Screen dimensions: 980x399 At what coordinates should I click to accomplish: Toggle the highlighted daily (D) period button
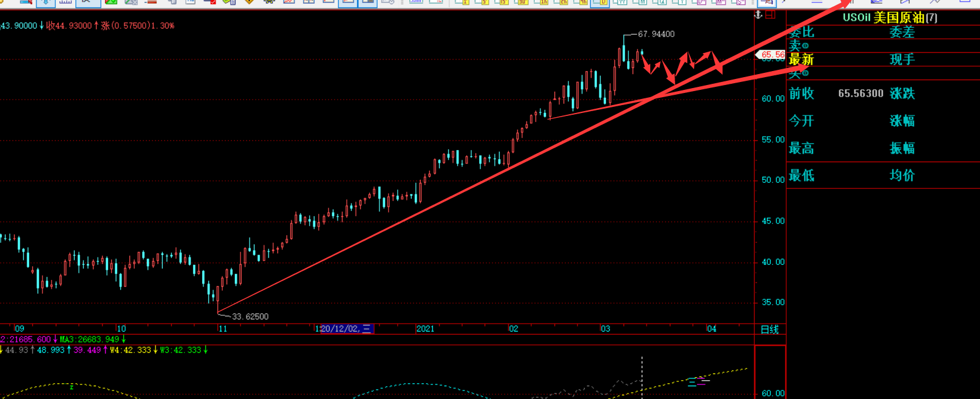(600, 2)
